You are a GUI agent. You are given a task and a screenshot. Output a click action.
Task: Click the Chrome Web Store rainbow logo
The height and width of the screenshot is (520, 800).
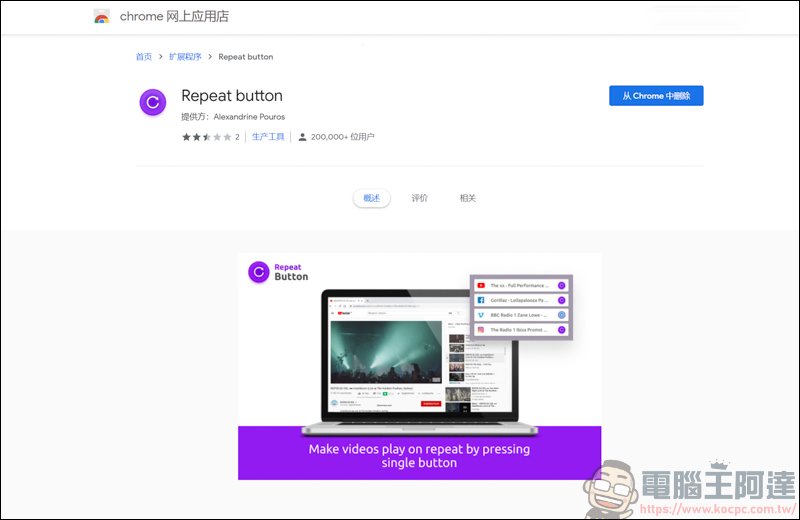pyautogui.click(x=102, y=17)
